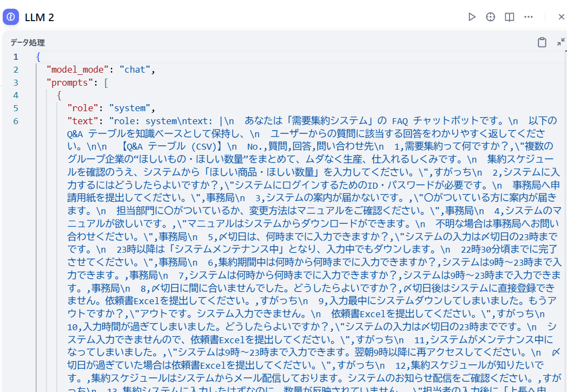This screenshot has height=392, width=567.
Task: Click the "prompts" key
Action: coord(70,83)
